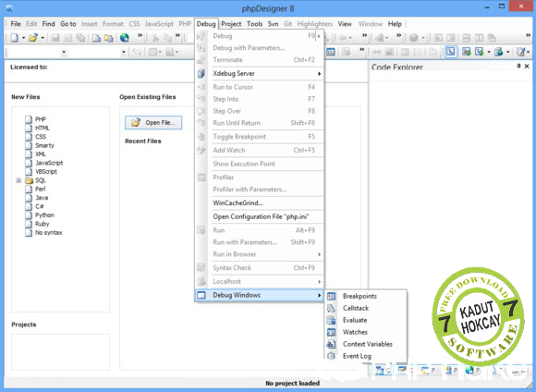Open the dropdown arrow at far right of second toolbar
This screenshot has height=392, width=536.
[528, 53]
